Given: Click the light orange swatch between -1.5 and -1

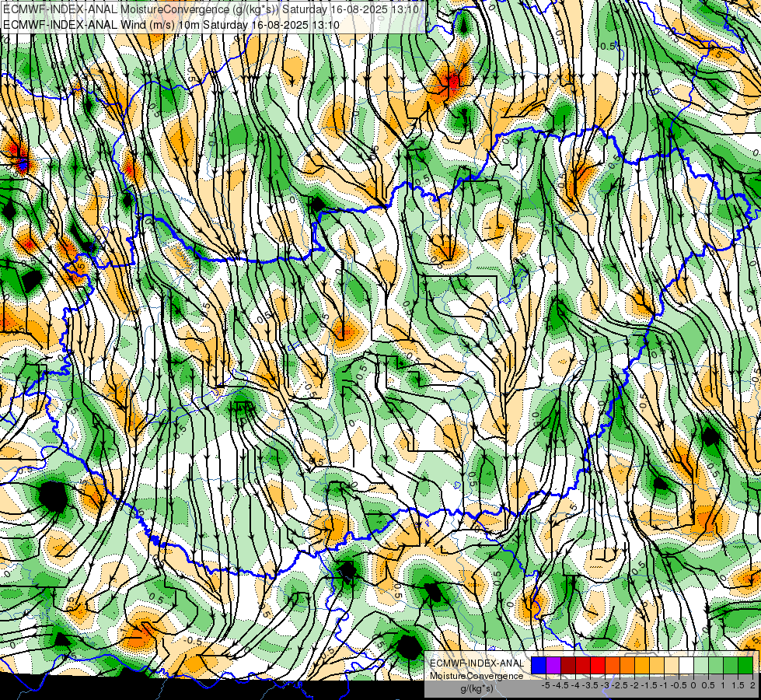Looking at the screenshot, I should (x=657, y=665).
